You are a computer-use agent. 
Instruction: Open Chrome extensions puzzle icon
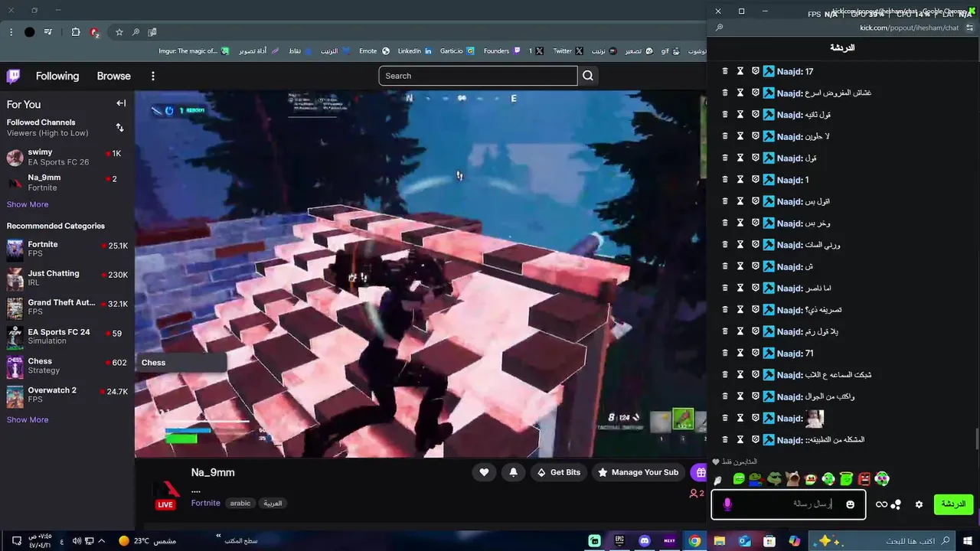(x=76, y=32)
